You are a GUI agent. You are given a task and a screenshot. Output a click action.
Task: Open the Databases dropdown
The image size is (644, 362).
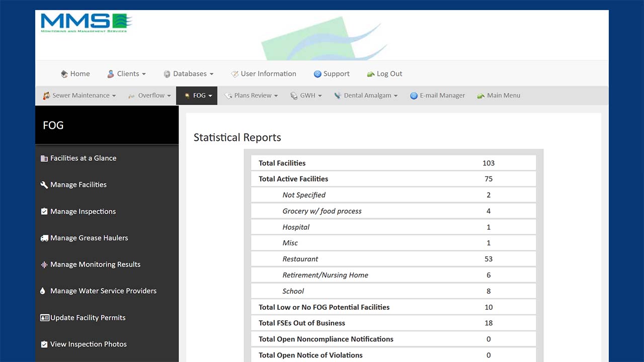pyautogui.click(x=189, y=74)
